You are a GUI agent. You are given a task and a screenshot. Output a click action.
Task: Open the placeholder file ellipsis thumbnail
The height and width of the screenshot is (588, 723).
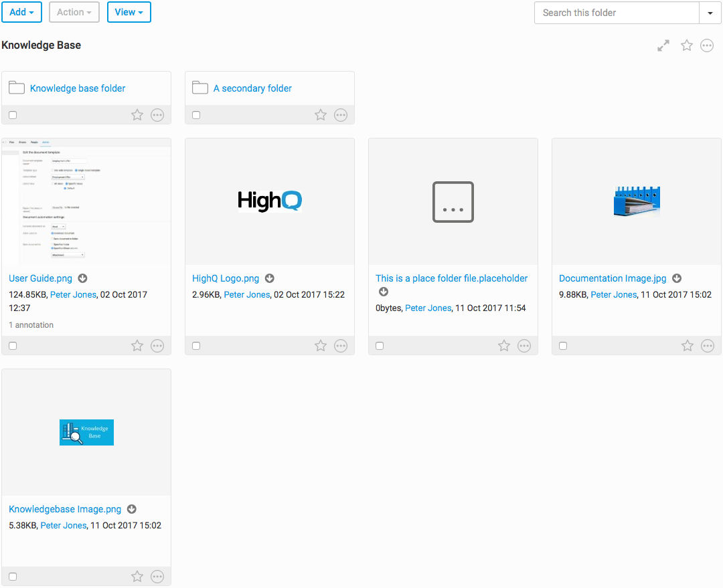click(x=453, y=202)
